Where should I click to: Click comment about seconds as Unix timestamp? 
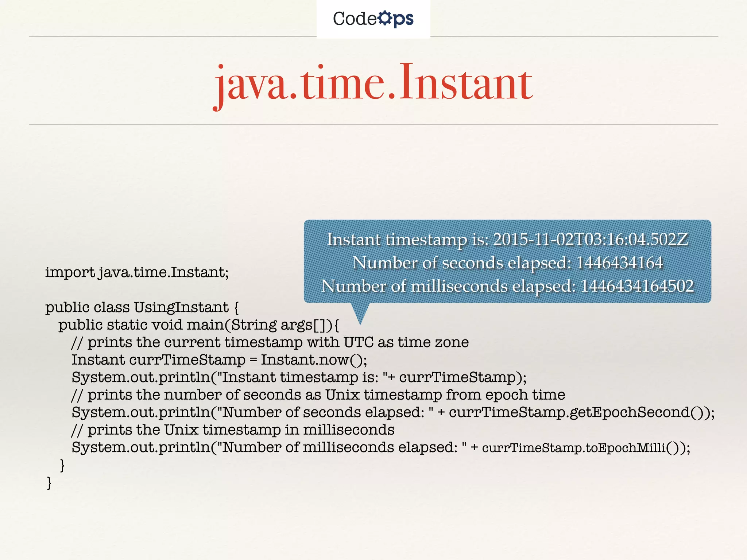click(318, 395)
